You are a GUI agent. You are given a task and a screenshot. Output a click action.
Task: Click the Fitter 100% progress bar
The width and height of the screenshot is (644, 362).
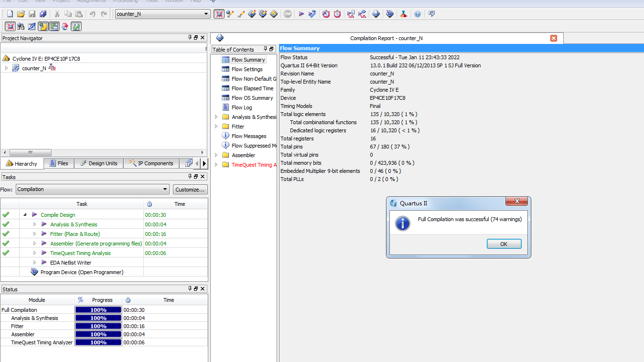[98, 326]
